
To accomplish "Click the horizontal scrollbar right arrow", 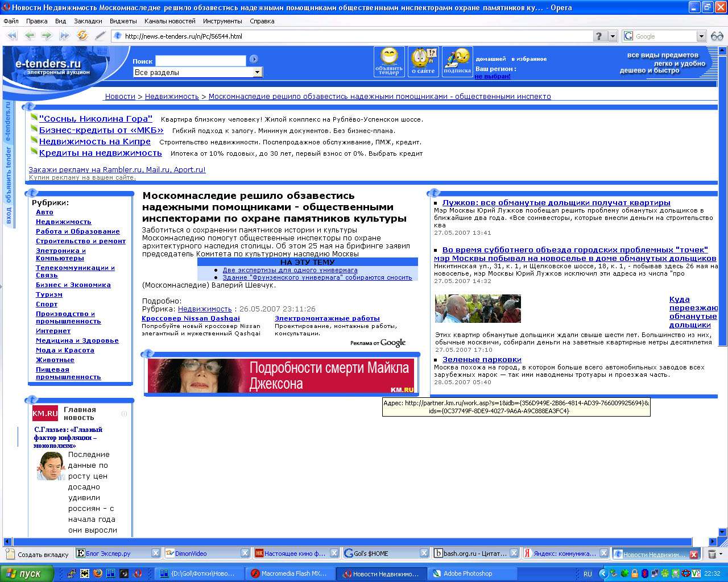I will tap(713, 542).
